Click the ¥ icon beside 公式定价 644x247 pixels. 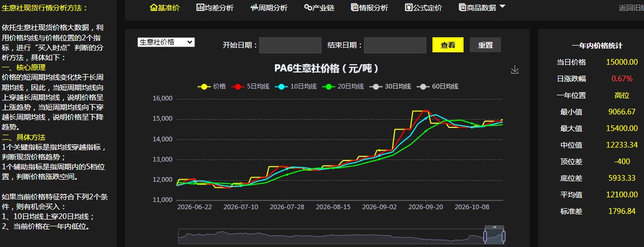[x=409, y=7]
